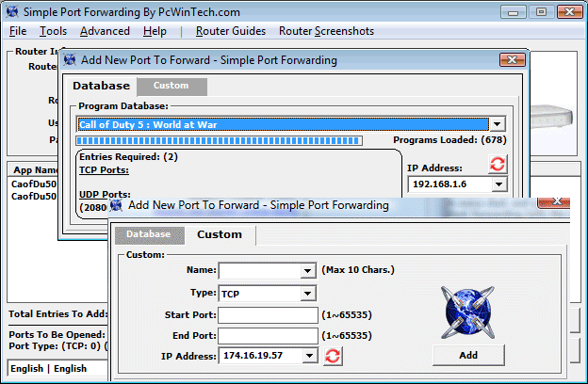Click the router image thumbnail in main window
Viewport: 588px width, 384px height.
[552, 116]
